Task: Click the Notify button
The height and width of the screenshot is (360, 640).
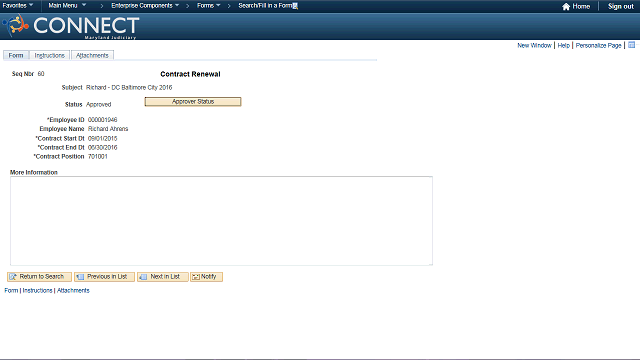Action: click(206, 277)
